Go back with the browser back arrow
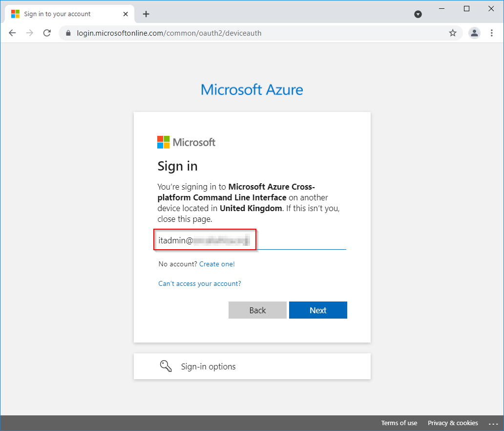The height and width of the screenshot is (431, 504). click(12, 33)
